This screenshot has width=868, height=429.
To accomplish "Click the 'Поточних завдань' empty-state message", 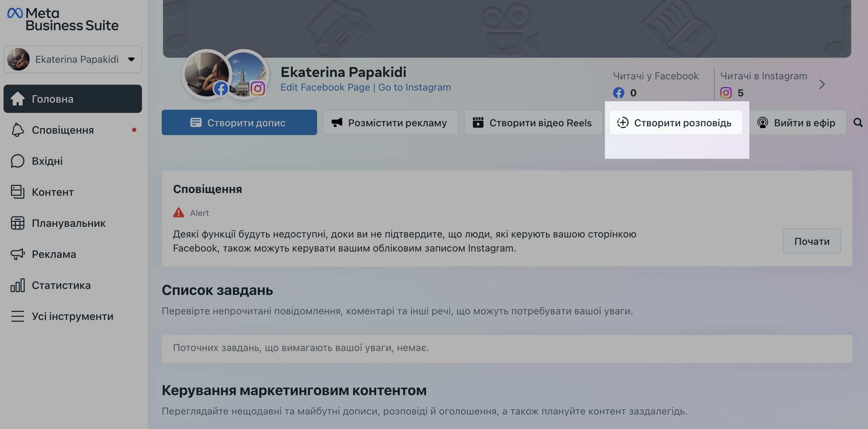I will (x=301, y=348).
